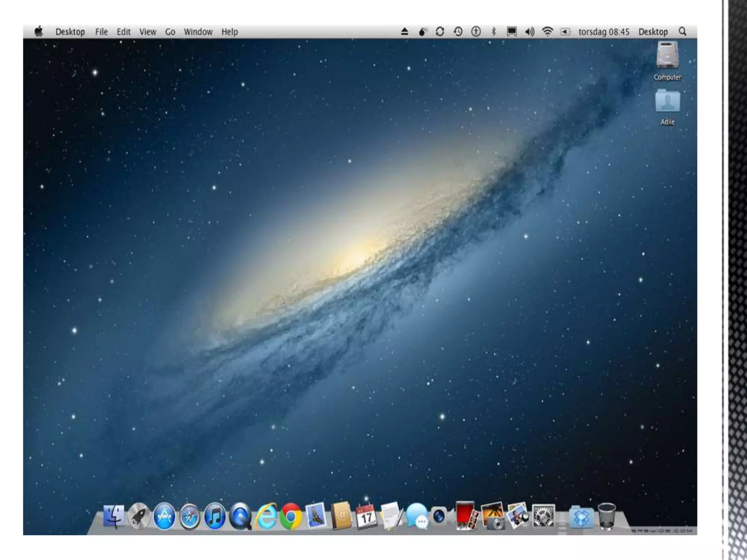Open Safari from the dock
Image resolution: width=747 pixels, height=560 pixels.
click(x=190, y=517)
